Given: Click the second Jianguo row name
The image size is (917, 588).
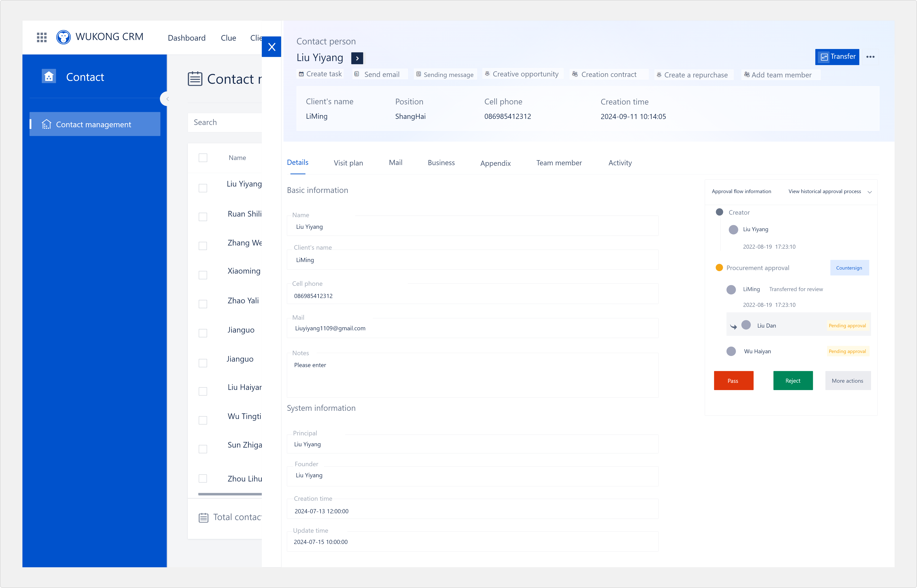Looking at the screenshot, I should [240, 359].
